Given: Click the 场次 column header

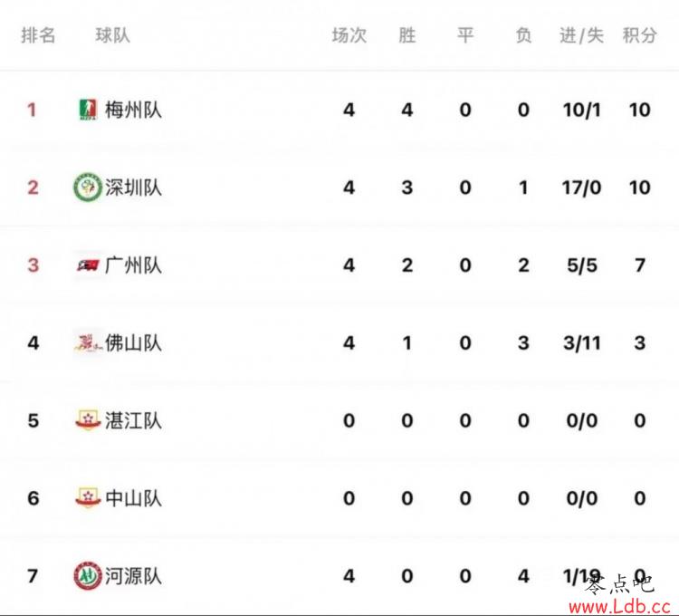Looking at the screenshot, I should coord(349,35).
